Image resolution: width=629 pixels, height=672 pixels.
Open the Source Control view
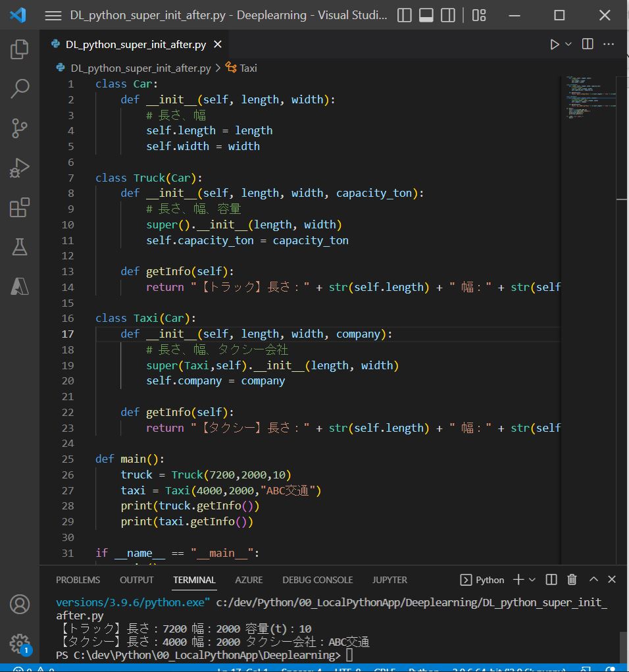[x=20, y=128]
